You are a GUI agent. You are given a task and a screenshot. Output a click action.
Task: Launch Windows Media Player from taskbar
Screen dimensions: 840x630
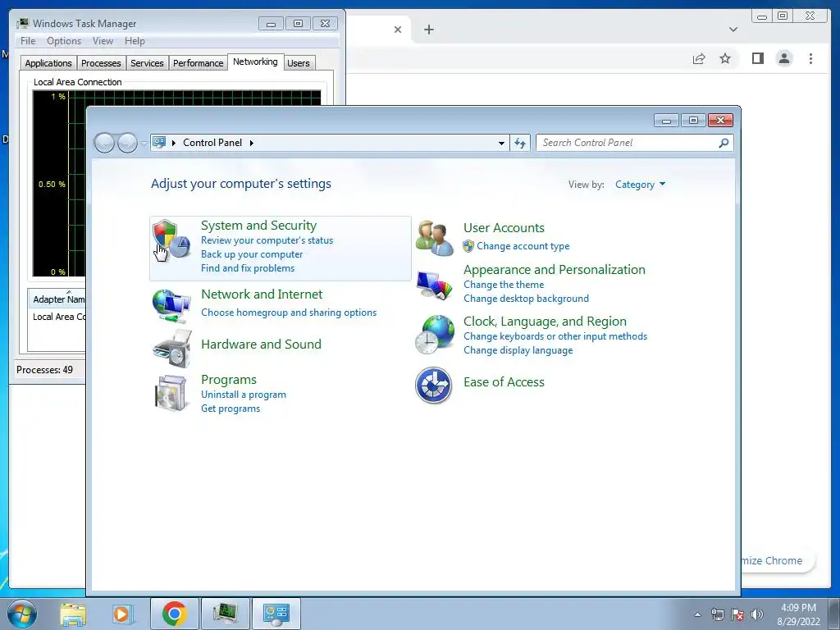click(x=123, y=614)
